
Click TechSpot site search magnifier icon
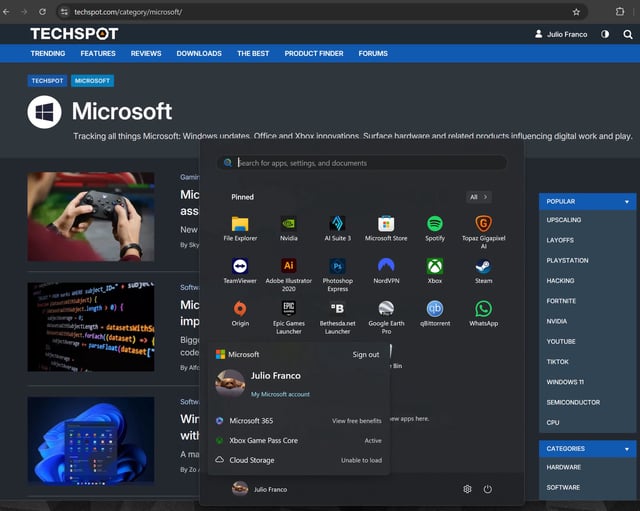point(628,34)
